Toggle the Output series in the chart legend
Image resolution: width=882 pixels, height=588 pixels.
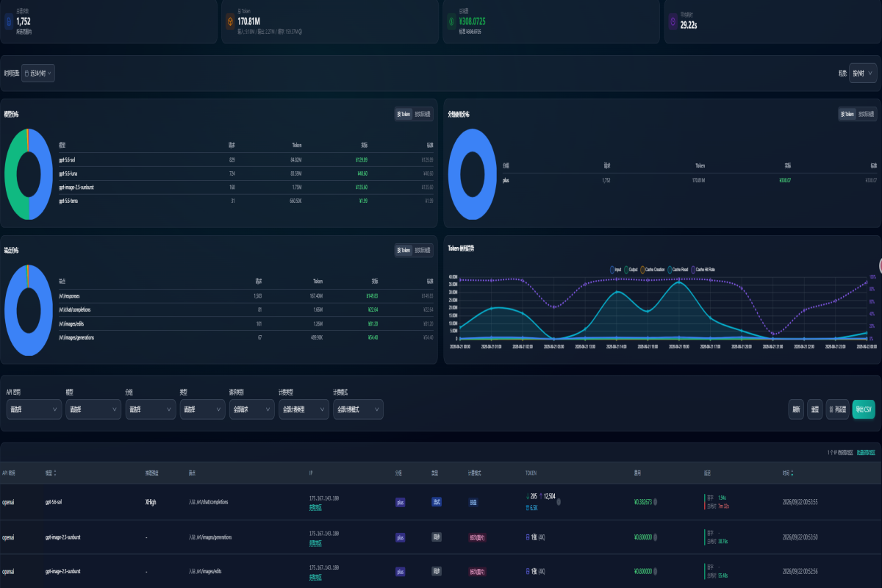tap(631, 270)
